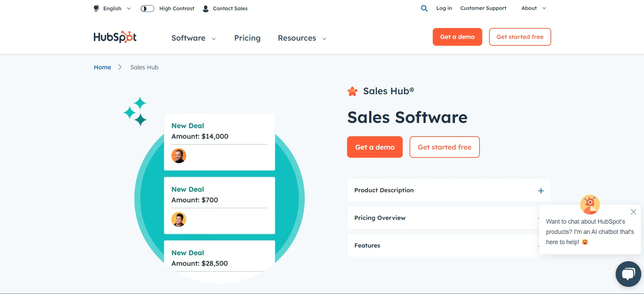The width and height of the screenshot is (644, 294).
Task: Click the orange Sales Hub star icon
Action: [x=353, y=92]
